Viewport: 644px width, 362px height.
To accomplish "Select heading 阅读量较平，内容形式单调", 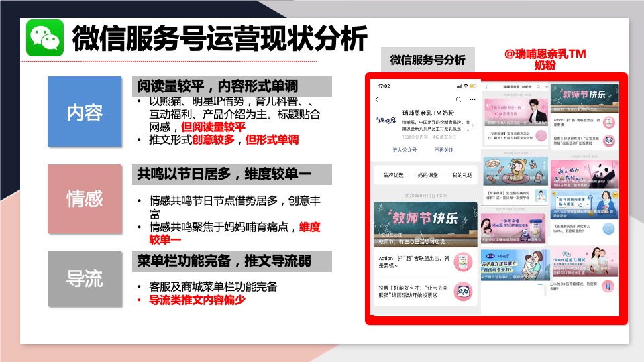I will pos(217,86).
